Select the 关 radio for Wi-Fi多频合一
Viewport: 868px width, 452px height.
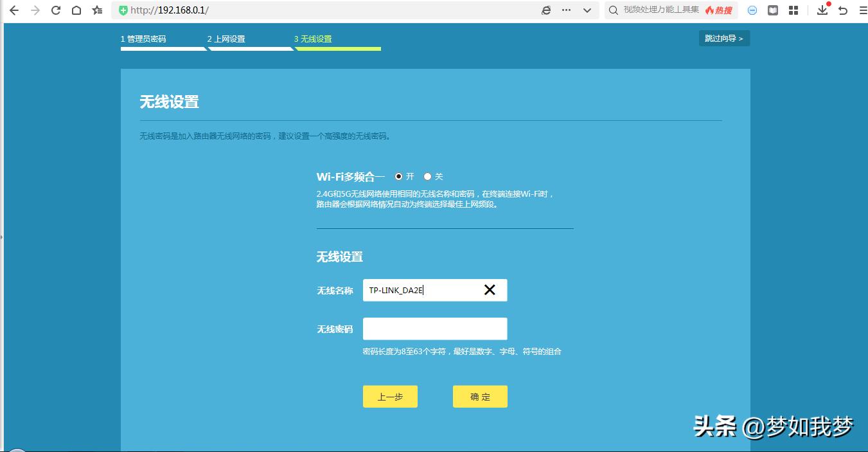(x=427, y=176)
